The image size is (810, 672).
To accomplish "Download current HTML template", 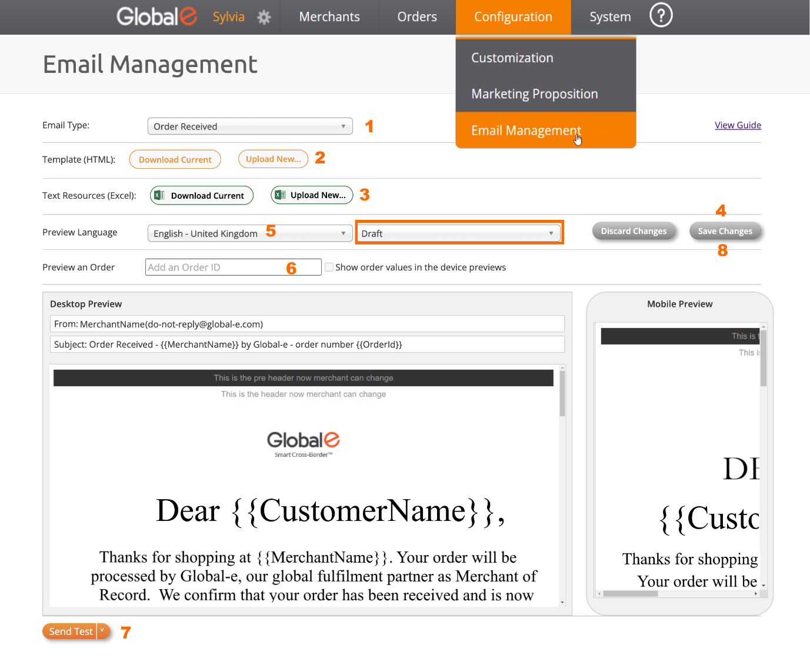I will [x=175, y=159].
